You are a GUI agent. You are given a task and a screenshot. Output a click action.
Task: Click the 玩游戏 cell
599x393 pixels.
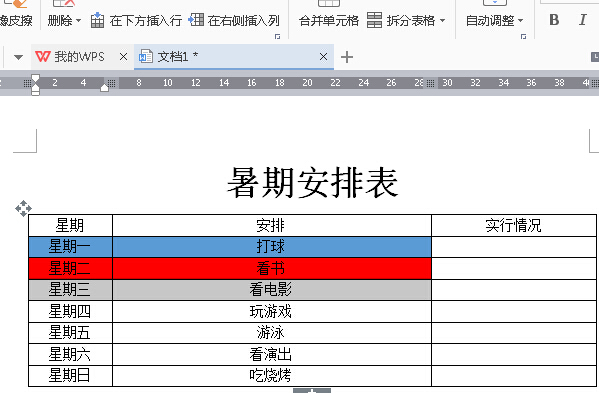click(x=272, y=312)
